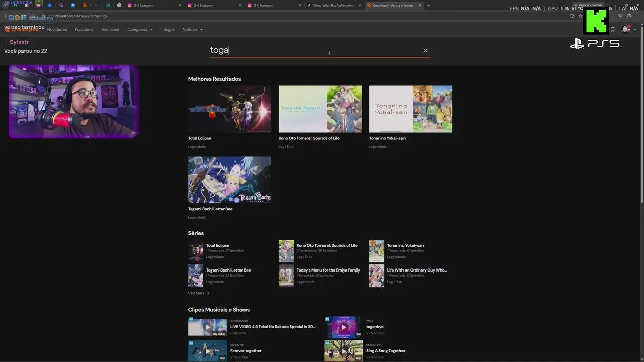This screenshot has height=362, width=644.
Task: Click the browser address bar URL
Action: click(78, 16)
